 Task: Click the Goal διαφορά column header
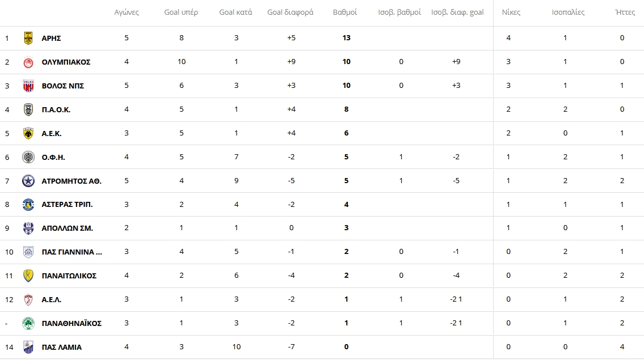tap(291, 12)
